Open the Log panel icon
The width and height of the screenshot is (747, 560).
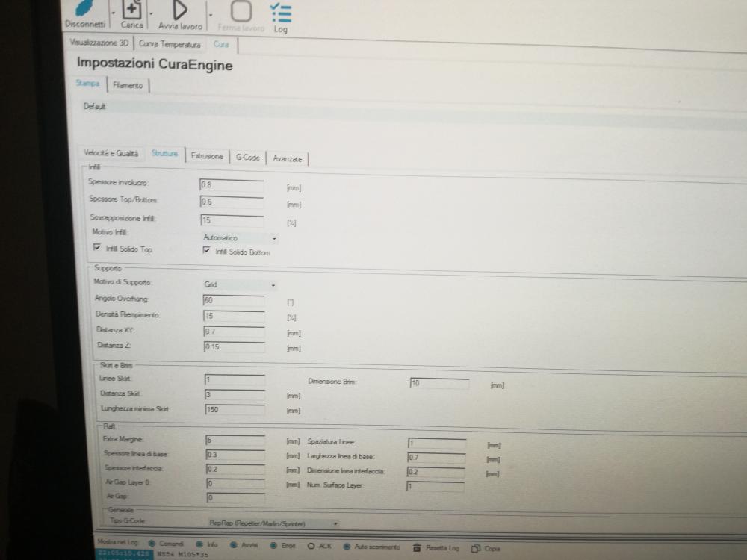click(x=281, y=13)
